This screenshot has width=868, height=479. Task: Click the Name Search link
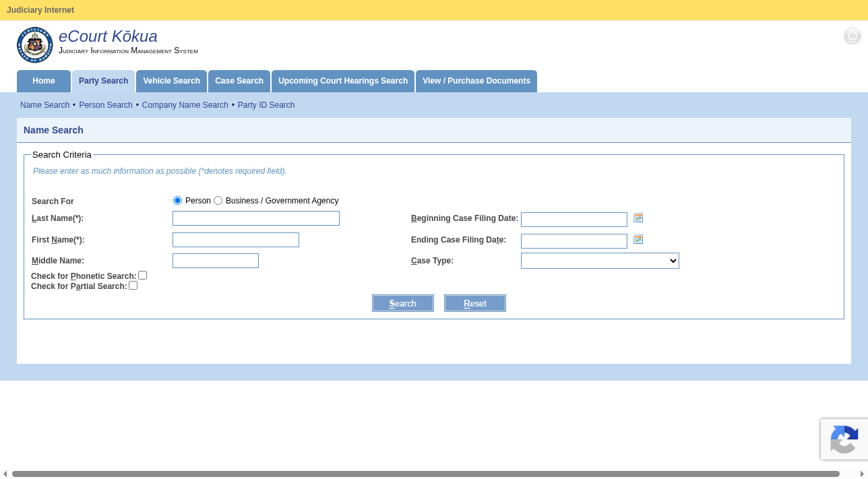click(x=45, y=105)
